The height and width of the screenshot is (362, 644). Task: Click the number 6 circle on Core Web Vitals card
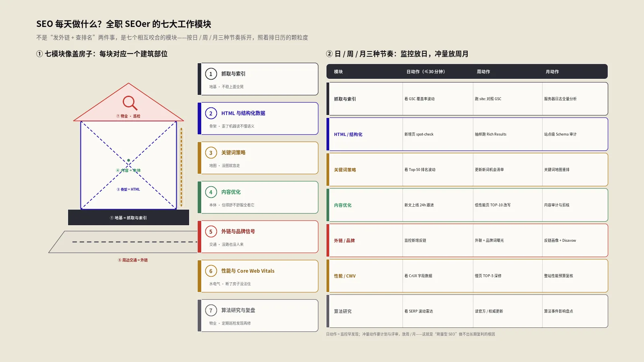211,271
